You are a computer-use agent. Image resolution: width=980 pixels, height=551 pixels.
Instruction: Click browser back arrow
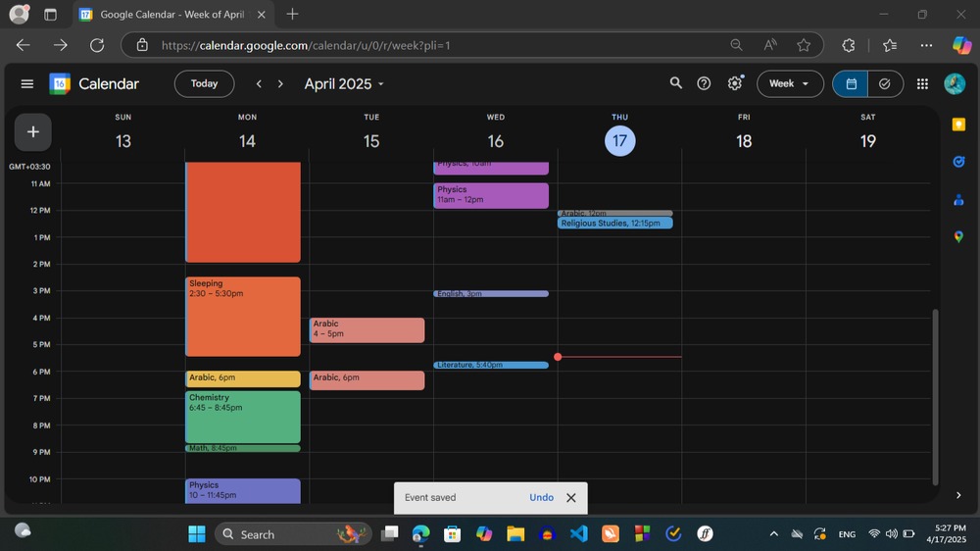click(x=24, y=45)
